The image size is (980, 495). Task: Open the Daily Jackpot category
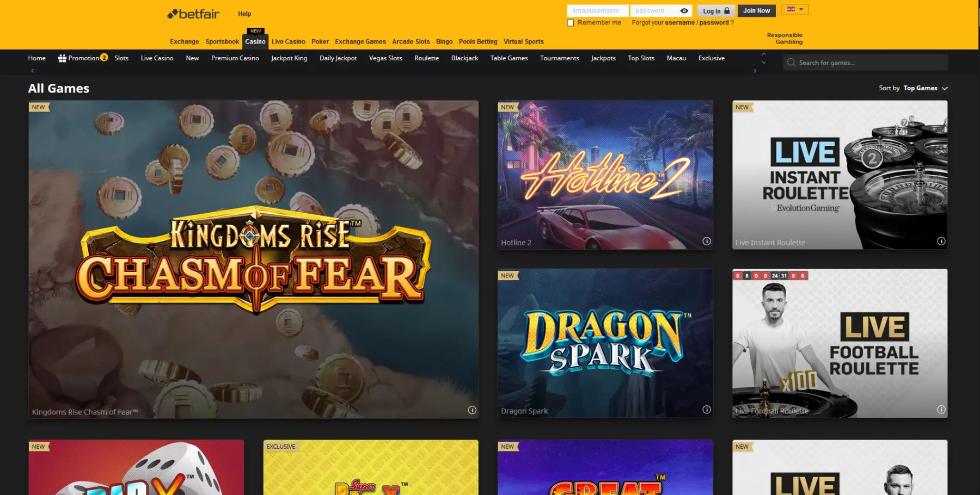pos(338,58)
